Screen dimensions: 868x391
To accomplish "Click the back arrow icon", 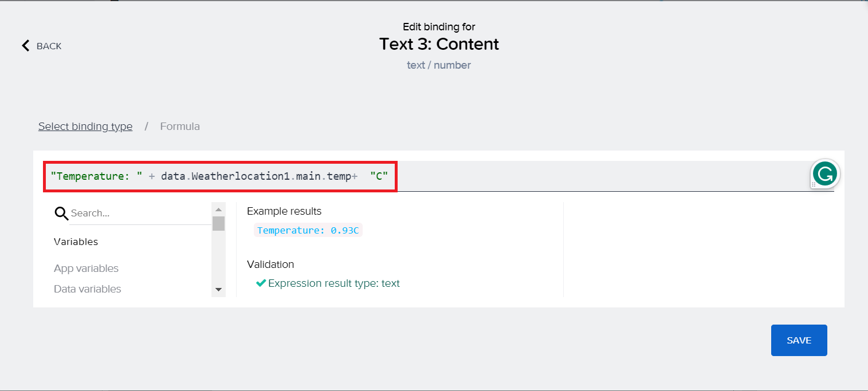I will pyautogui.click(x=25, y=46).
